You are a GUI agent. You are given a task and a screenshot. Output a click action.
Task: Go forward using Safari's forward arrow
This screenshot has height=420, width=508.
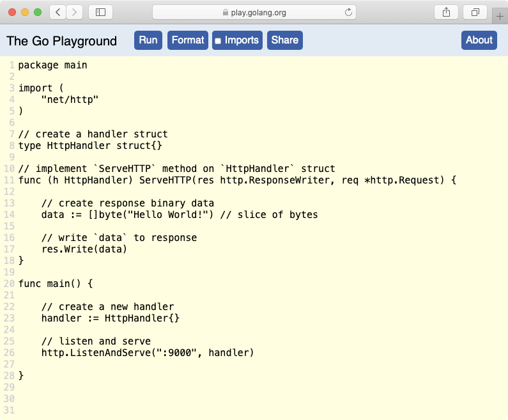coord(75,12)
